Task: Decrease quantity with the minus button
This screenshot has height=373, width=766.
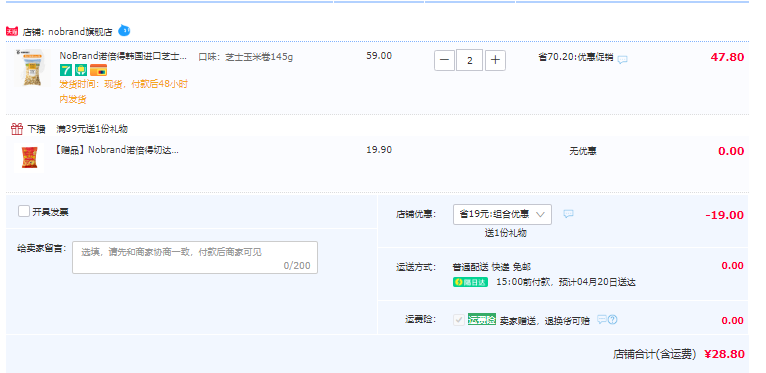Action: 444,60
